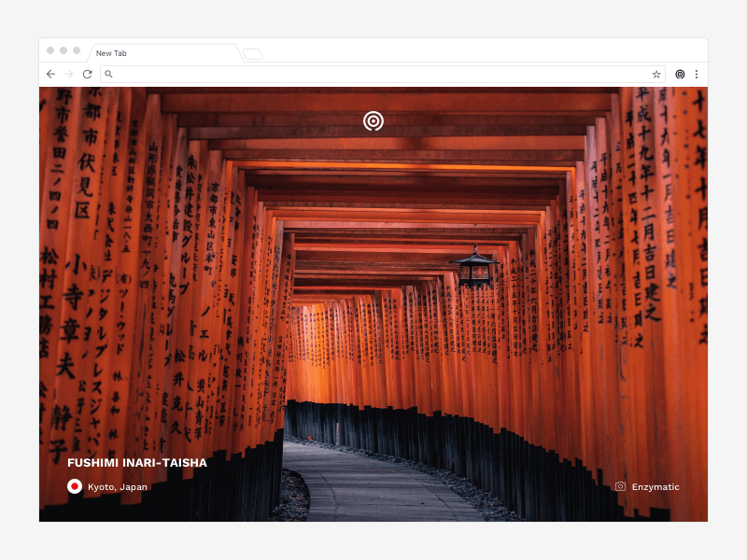The height and width of the screenshot is (560, 747).
Task: Navigate back using the back arrow
Action: tap(50, 74)
